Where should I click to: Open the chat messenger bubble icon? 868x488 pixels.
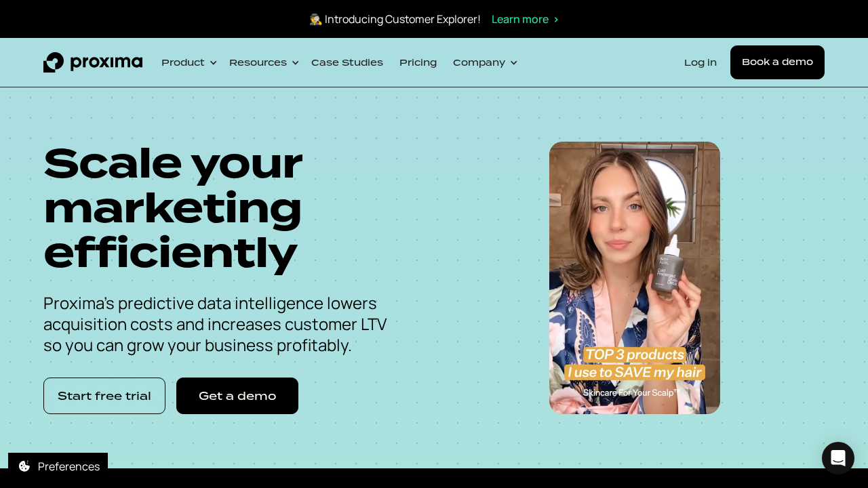click(838, 458)
